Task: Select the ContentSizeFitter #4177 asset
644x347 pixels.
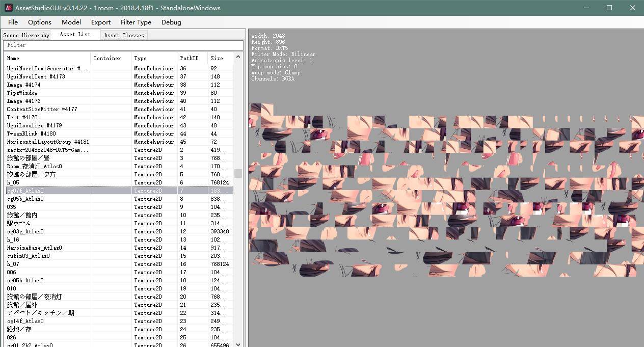Action: point(119,109)
